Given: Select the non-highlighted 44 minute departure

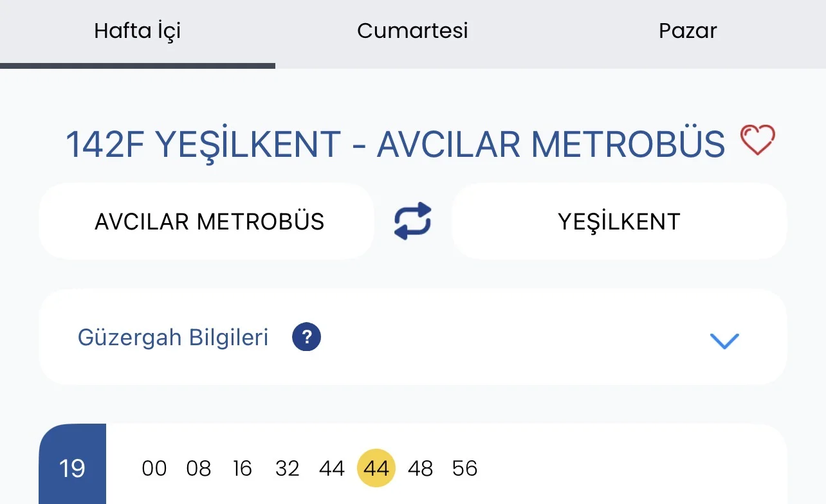Looking at the screenshot, I should pyautogui.click(x=332, y=469).
